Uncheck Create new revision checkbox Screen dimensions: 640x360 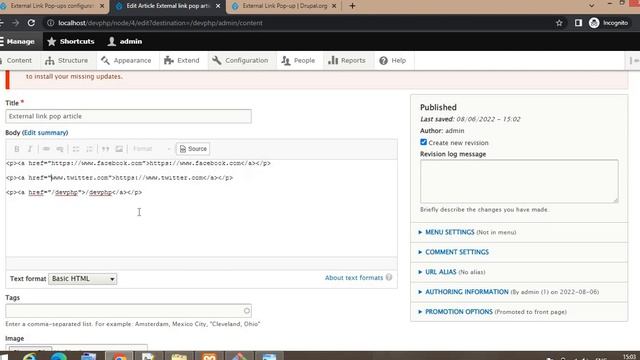423,142
